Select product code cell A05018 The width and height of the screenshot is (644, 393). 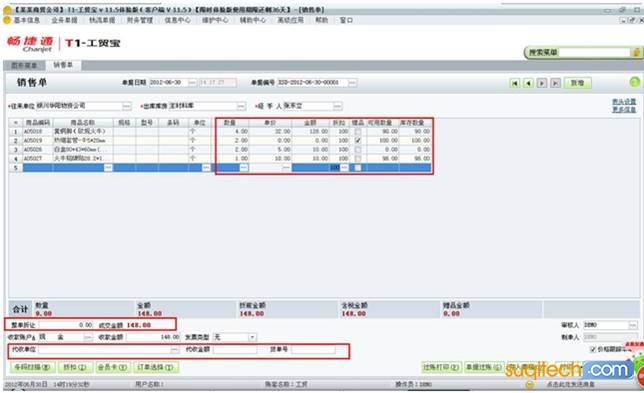(37, 131)
